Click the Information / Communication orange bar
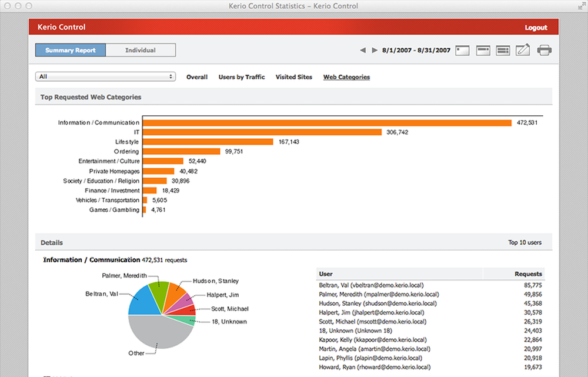This screenshot has height=377, width=588. [x=327, y=123]
